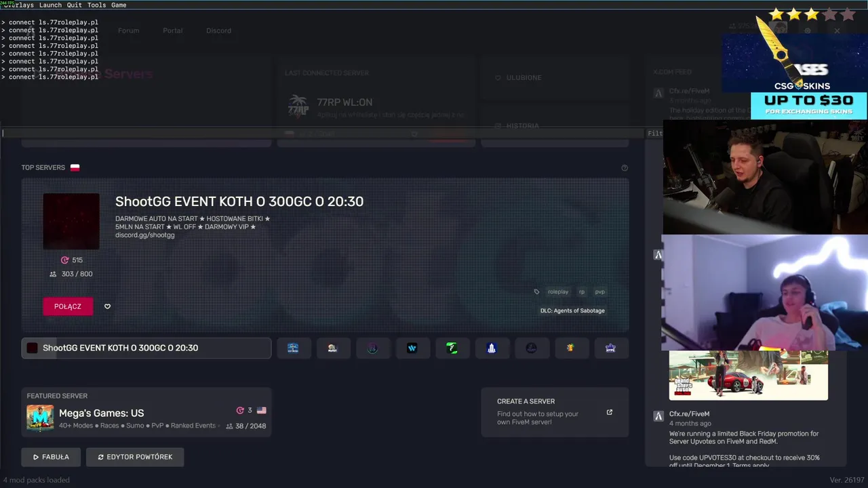Viewport: 868px width, 488px height.
Task: Select the blue W server icon
Action: pyautogui.click(x=412, y=348)
